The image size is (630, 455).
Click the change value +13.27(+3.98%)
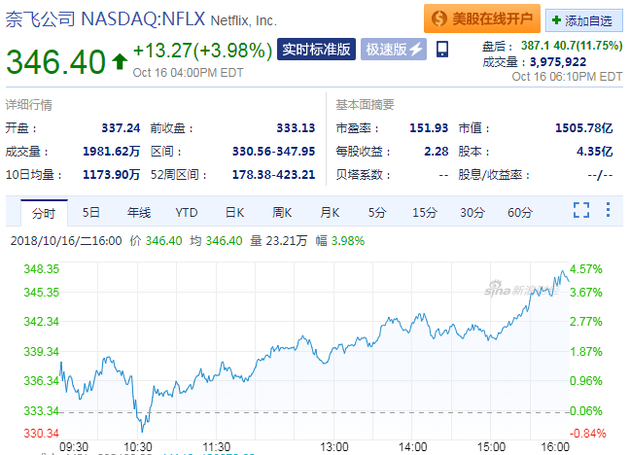pos(202,51)
